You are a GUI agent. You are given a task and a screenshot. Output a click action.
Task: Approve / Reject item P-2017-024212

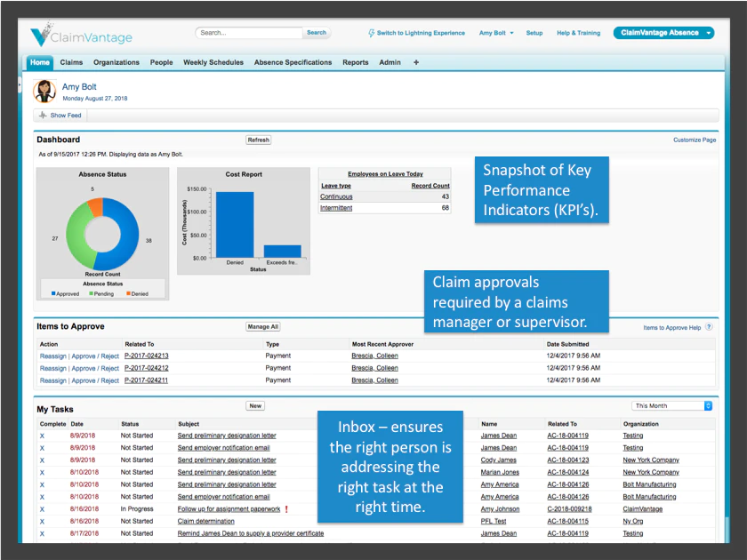pos(95,369)
